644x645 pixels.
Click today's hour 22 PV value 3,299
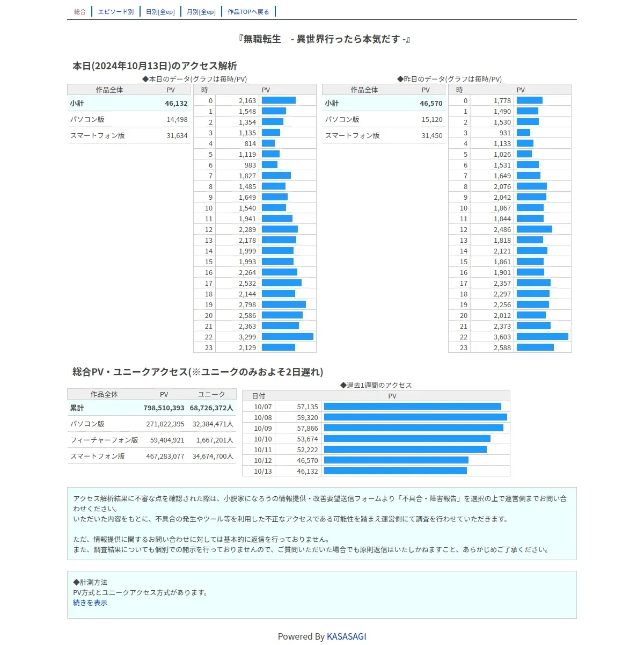247,337
